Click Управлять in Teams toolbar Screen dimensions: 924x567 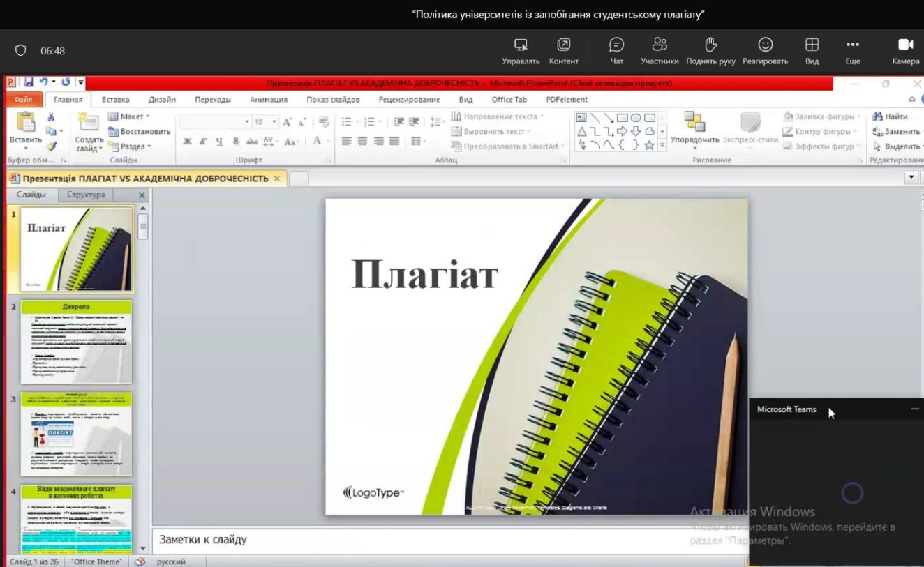[x=521, y=52]
